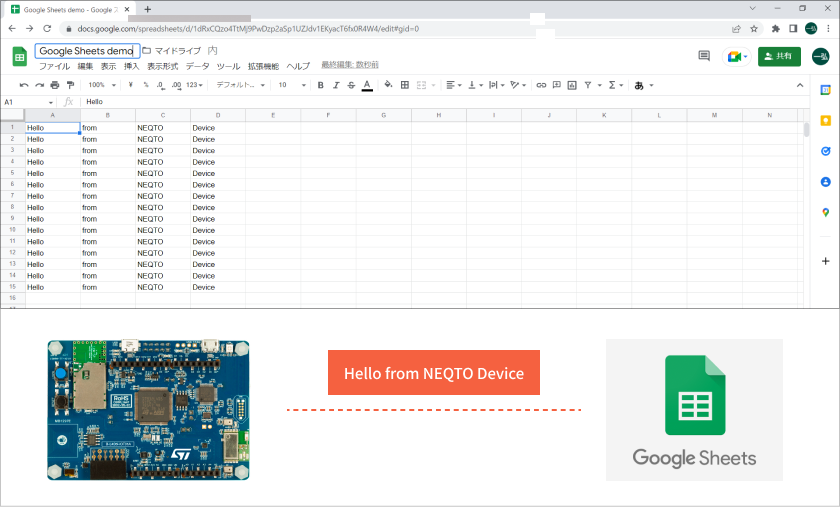Undo the last action in toolbar
Screen dimensions: 840x507
[24, 85]
